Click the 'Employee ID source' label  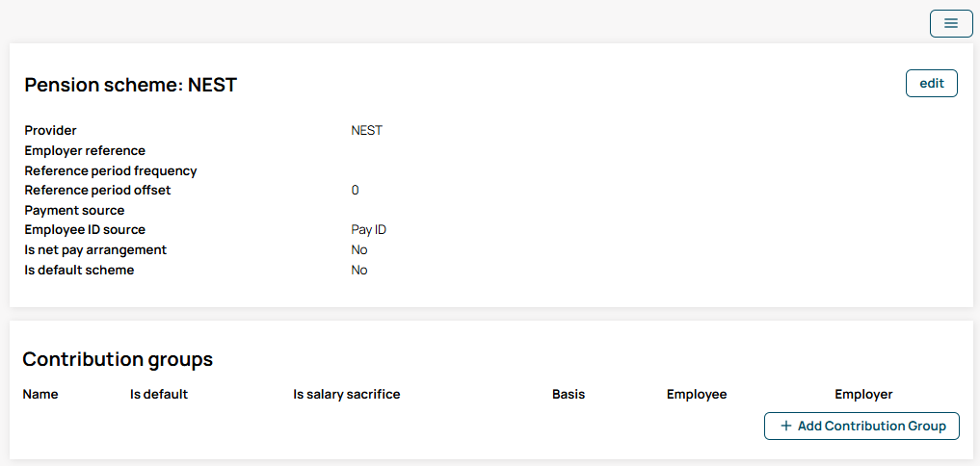85,230
